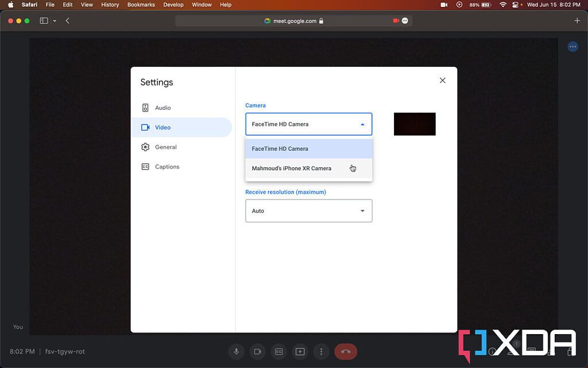Screen dimensions: 588x368
Task: Choose Mahmoud's iPhone XR Camera option
Action: 292,168
